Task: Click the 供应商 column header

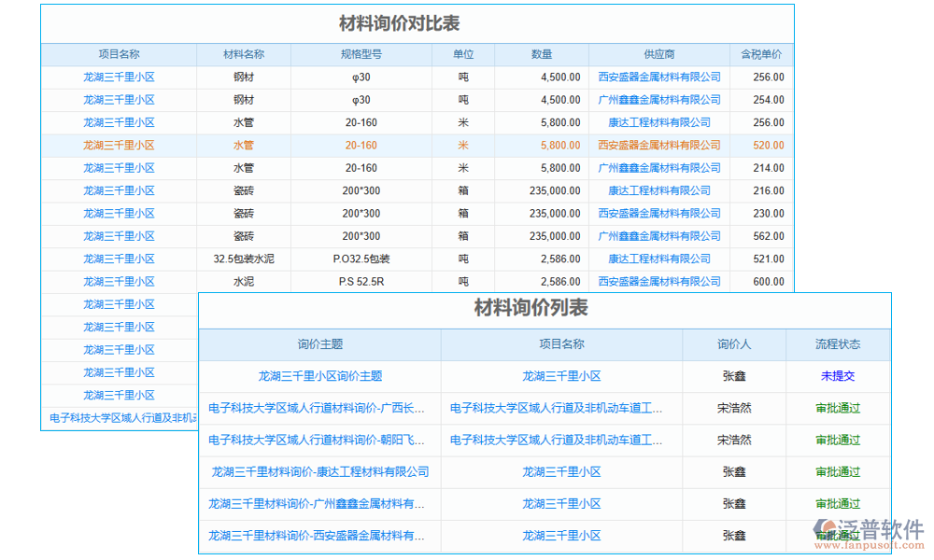Action: click(658, 54)
